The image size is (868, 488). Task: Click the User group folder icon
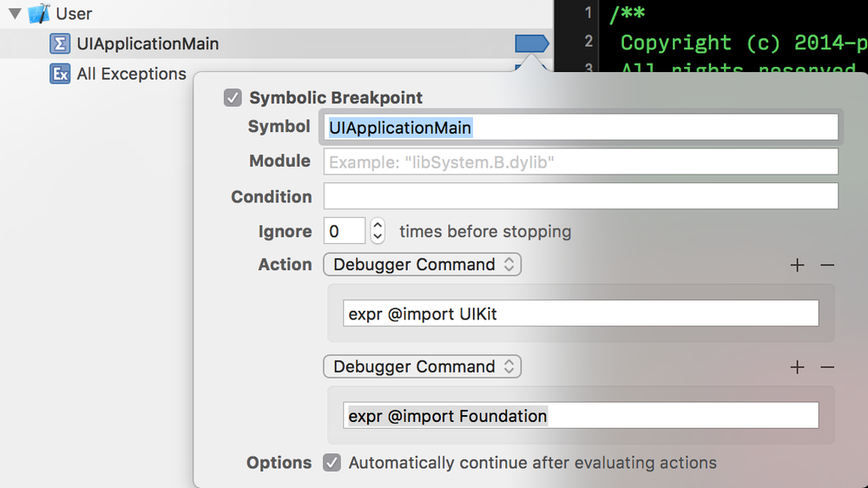(39, 14)
